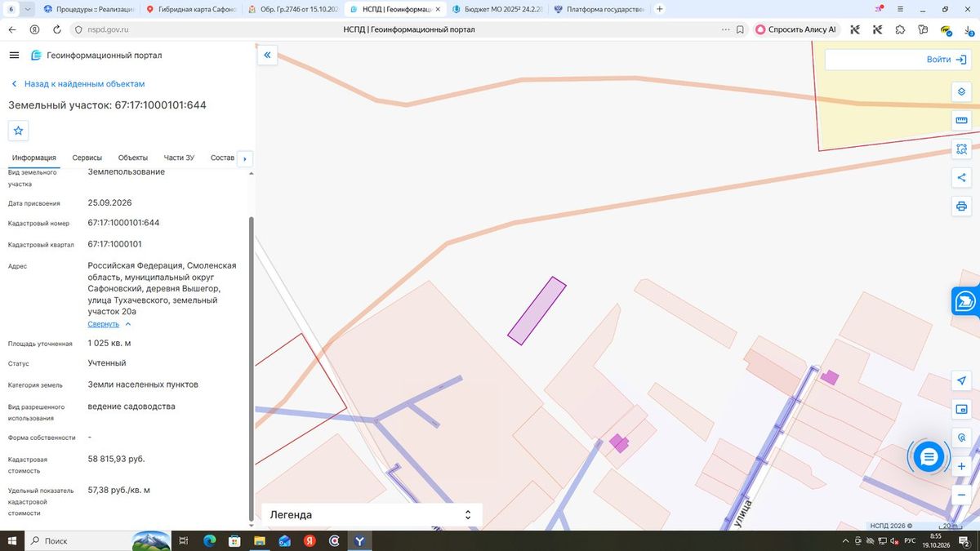The image size is (980, 551).
Task: Launch Microsoft Edge from taskbar
Action: (x=209, y=540)
